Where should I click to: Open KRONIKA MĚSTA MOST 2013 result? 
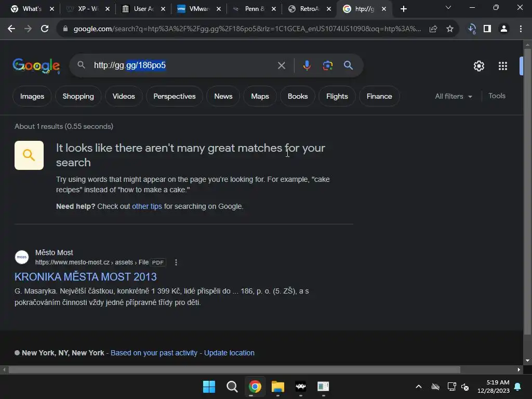coord(86,277)
